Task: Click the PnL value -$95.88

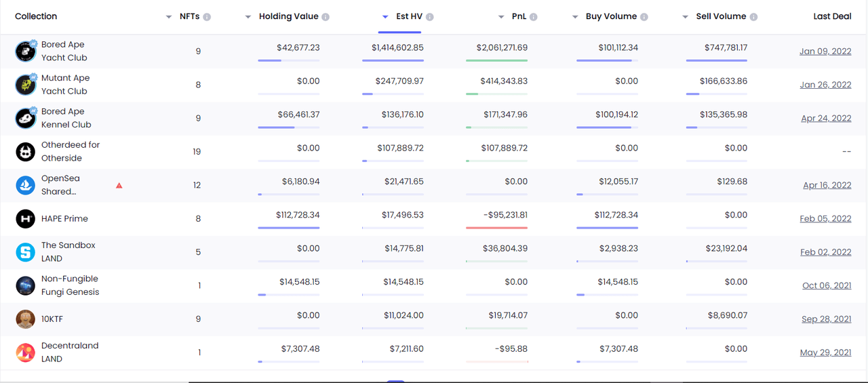Action: pos(512,349)
